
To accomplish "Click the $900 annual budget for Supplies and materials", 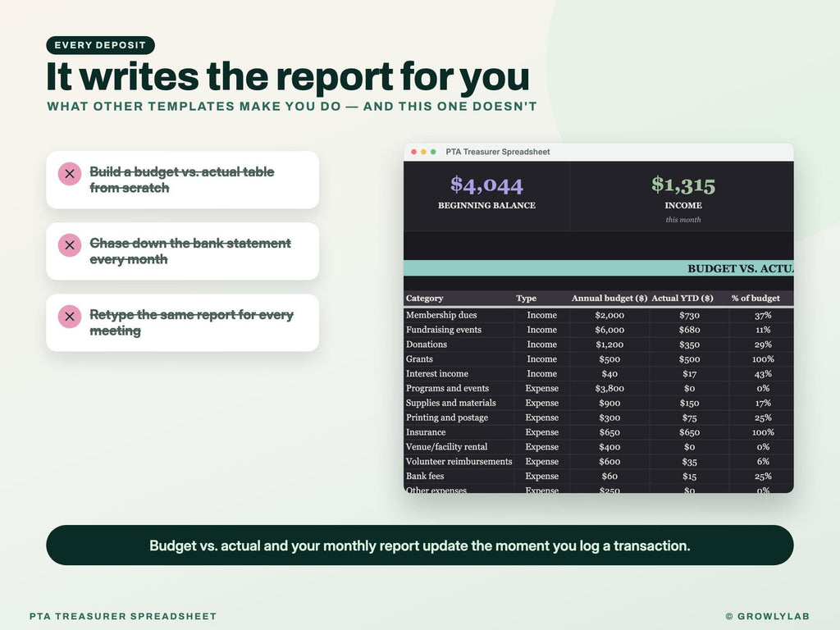I will tap(609, 403).
